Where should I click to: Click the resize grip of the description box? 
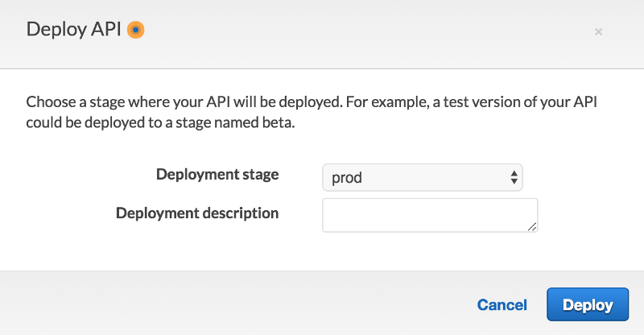click(532, 226)
